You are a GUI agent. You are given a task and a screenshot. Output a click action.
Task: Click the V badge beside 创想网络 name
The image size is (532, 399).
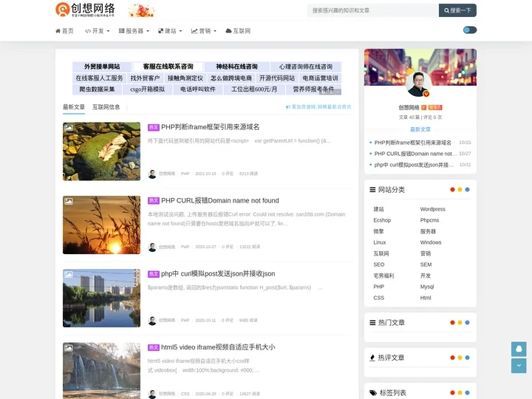pos(424,108)
